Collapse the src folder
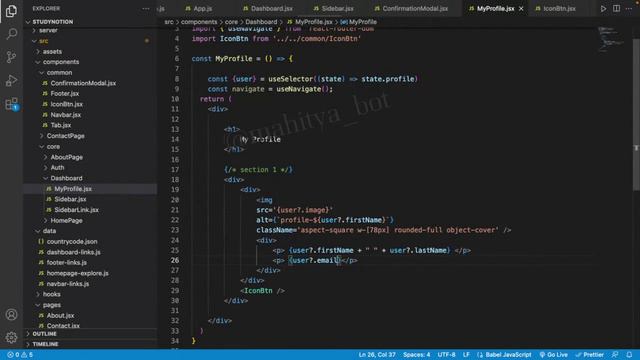The height and width of the screenshot is (360, 640). (x=44, y=41)
